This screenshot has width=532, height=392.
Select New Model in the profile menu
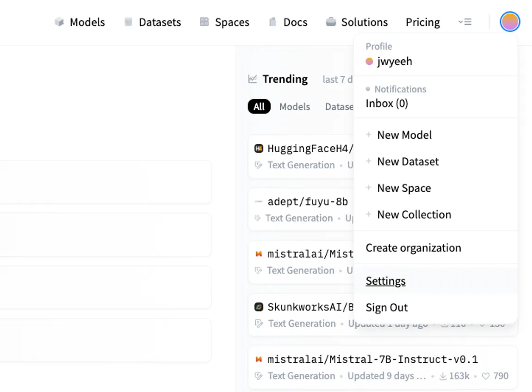tap(404, 135)
